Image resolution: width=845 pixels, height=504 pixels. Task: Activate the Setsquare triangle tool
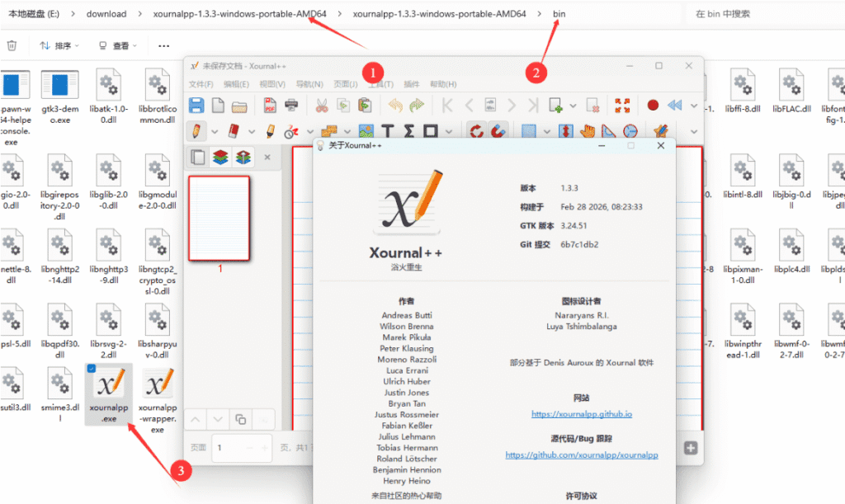tap(608, 131)
